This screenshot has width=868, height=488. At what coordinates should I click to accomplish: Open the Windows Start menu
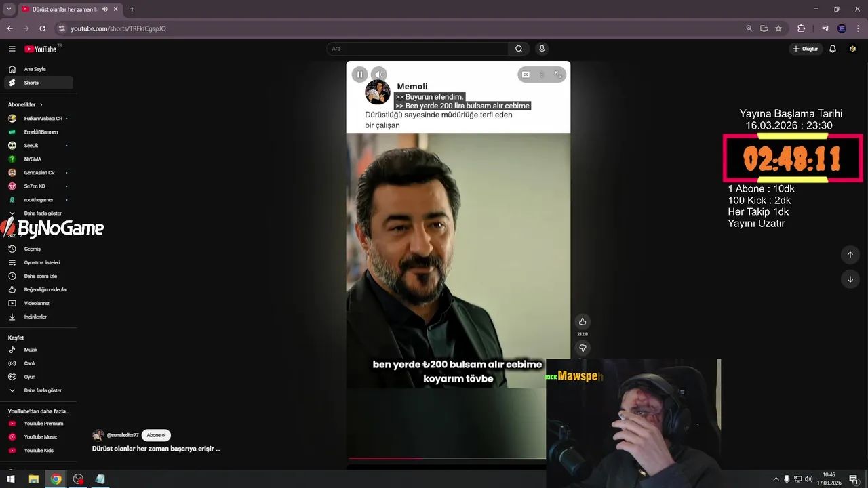(11, 479)
